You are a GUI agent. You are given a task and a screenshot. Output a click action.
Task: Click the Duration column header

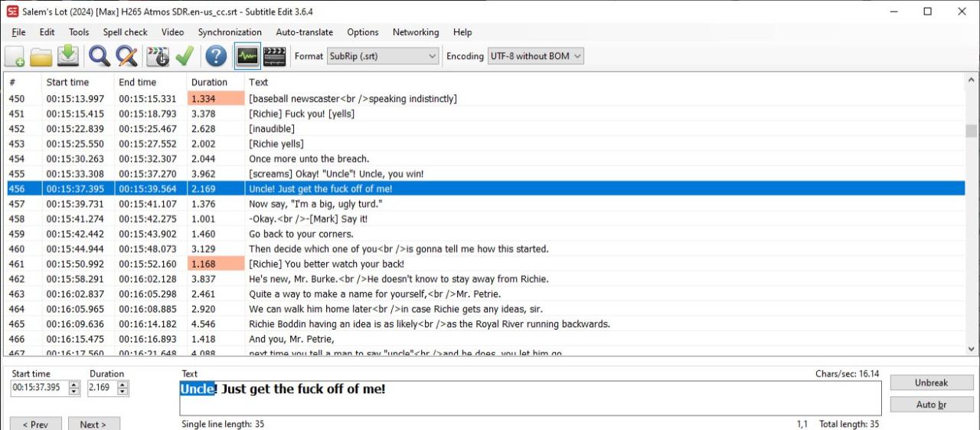click(215, 82)
